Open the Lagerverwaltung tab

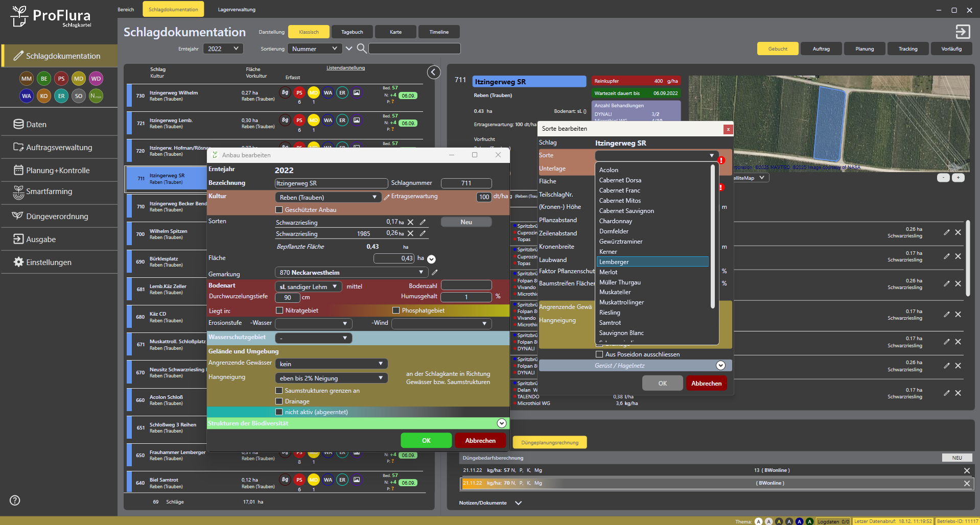237,10
